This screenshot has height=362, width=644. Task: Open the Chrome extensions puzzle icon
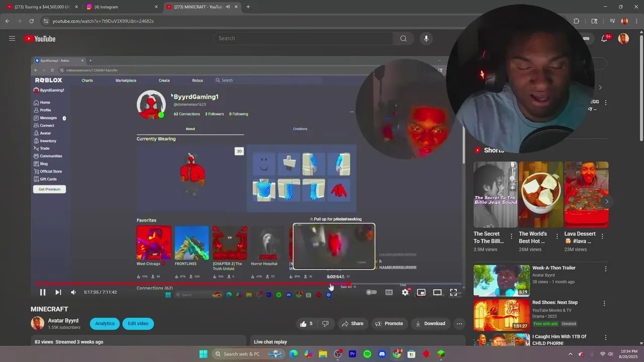(x=577, y=21)
